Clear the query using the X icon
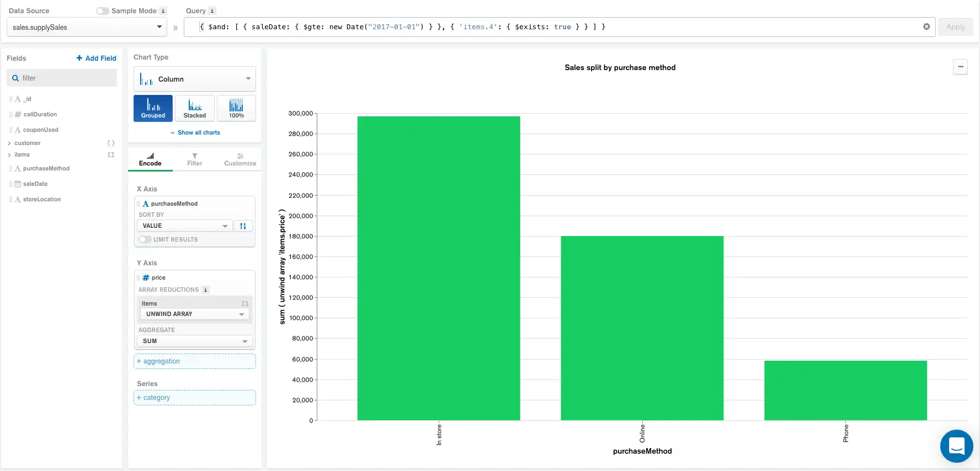The image size is (980, 471). [926, 26]
